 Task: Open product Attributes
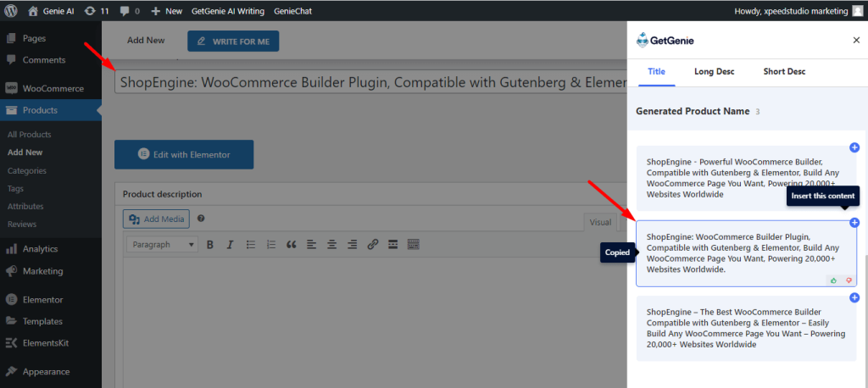(25, 207)
